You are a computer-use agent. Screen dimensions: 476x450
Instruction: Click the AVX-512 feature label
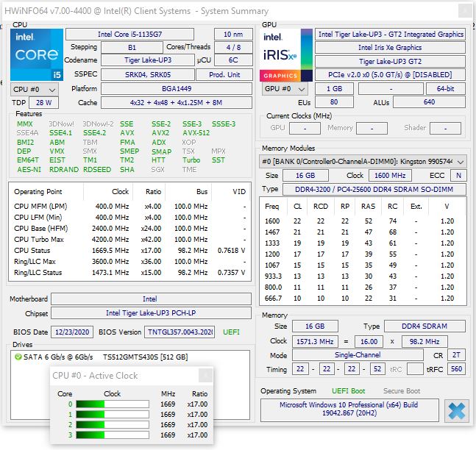(x=196, y=133)
